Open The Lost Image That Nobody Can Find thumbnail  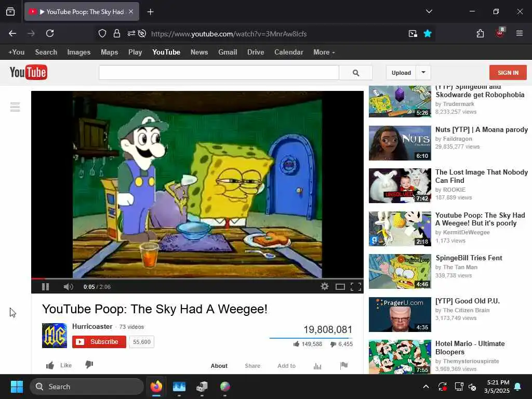click(400, 185)
